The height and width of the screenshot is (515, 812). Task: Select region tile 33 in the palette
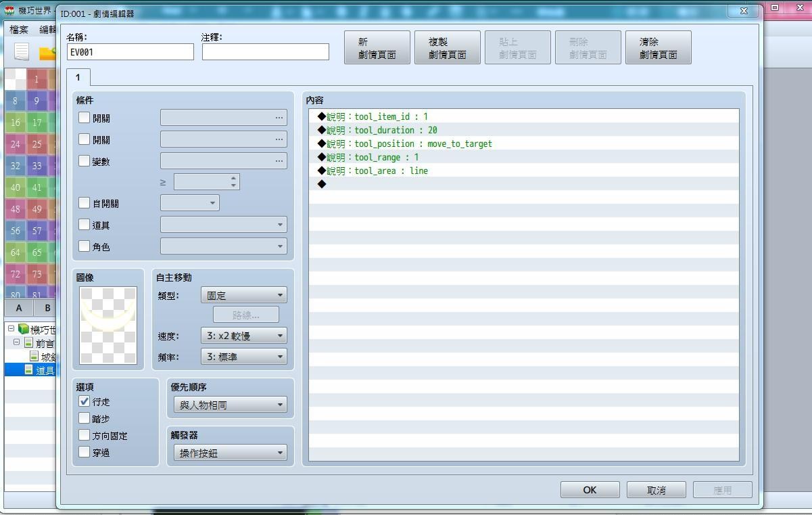pos(37,166)
